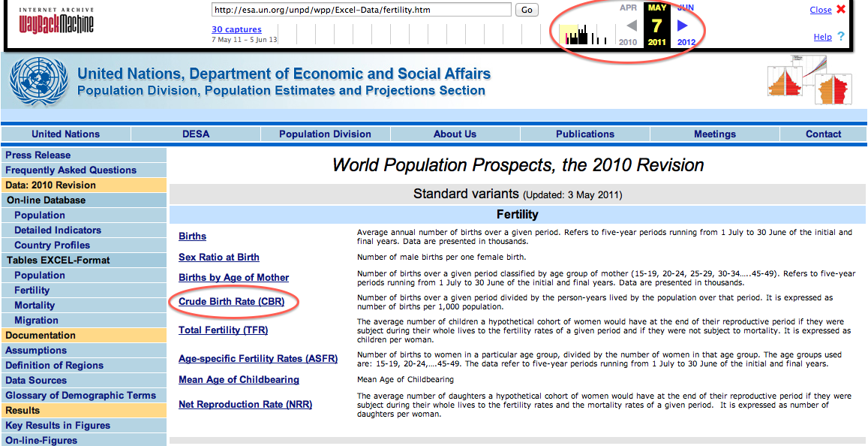
Task: Open the Meetings nav tab
Action: pyautogui.click(x=715, y=134)
